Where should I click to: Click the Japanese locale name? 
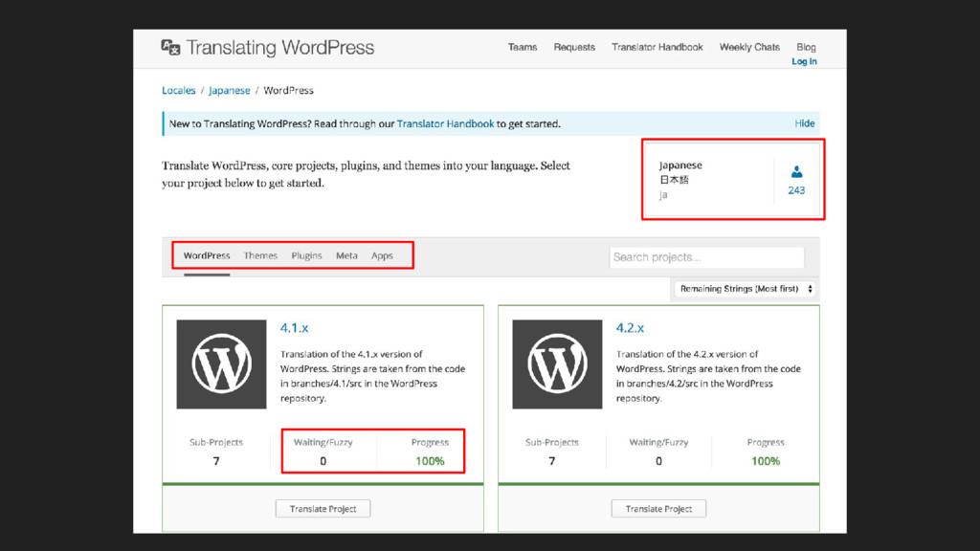680,165
